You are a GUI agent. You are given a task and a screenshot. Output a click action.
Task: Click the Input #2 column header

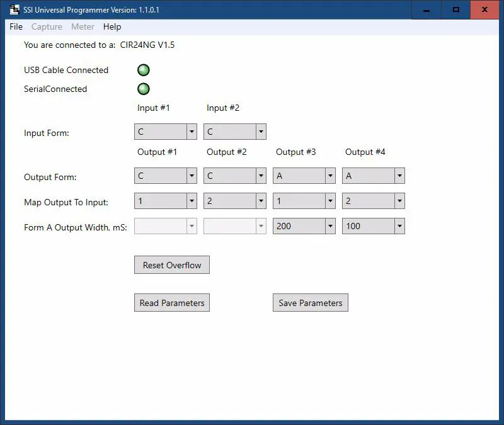pyautogui.click(x=223, y=108)
